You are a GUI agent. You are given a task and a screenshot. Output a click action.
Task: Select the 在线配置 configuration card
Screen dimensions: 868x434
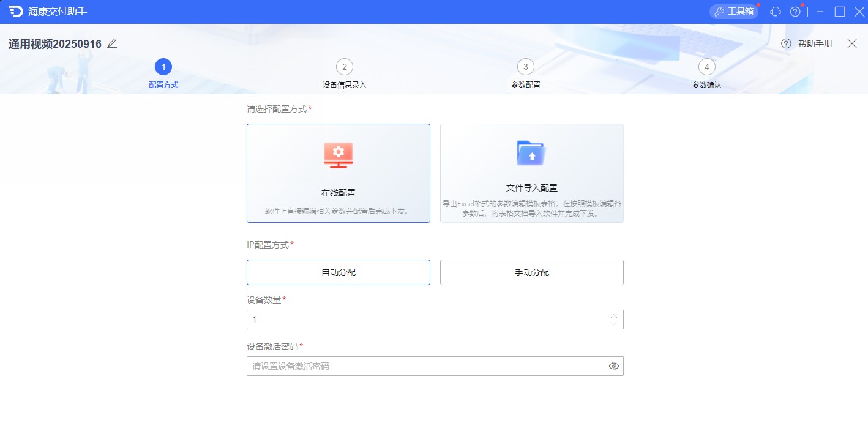[338, 173]
